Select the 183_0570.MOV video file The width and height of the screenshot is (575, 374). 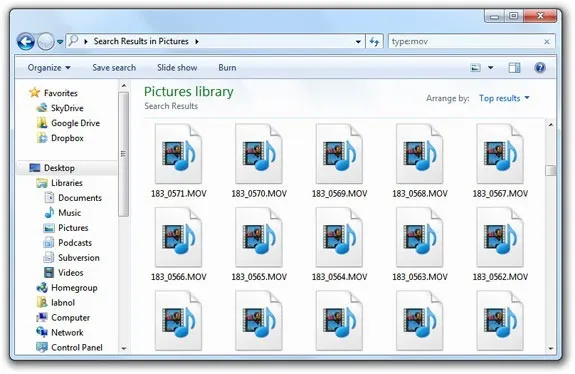[x=259, y=161]
